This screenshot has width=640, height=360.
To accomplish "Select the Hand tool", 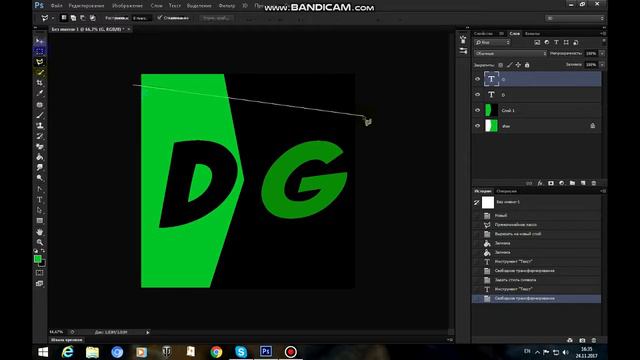I will [x=40, y=232].
